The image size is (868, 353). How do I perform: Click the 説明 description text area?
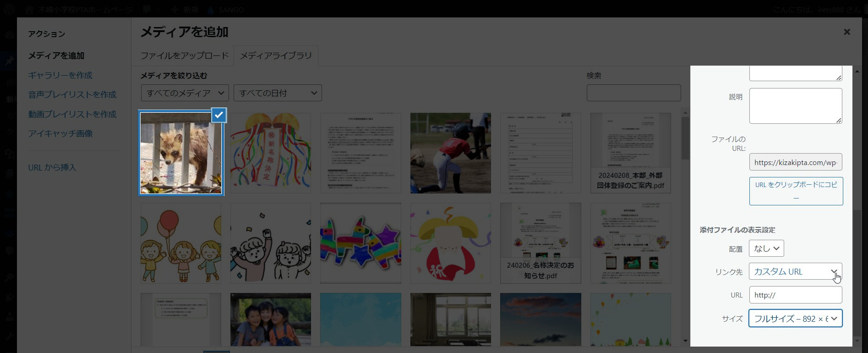[795, 106]
